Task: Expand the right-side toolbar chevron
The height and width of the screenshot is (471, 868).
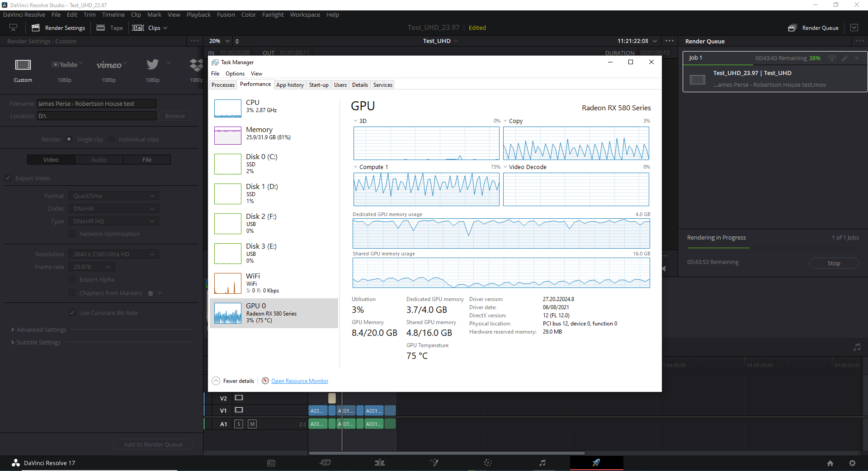Action: pyautogui.click(x=854, y=28)
